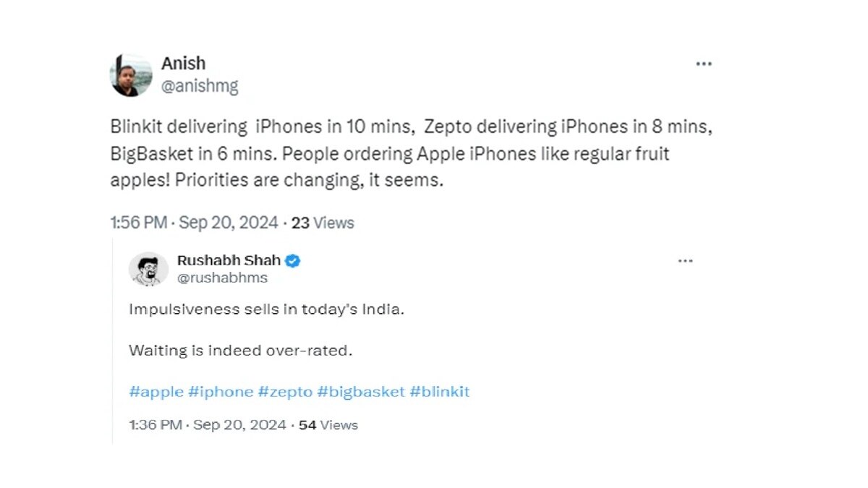
Task: Visit the @rushabhms handle
Action: tap(222, 278)
